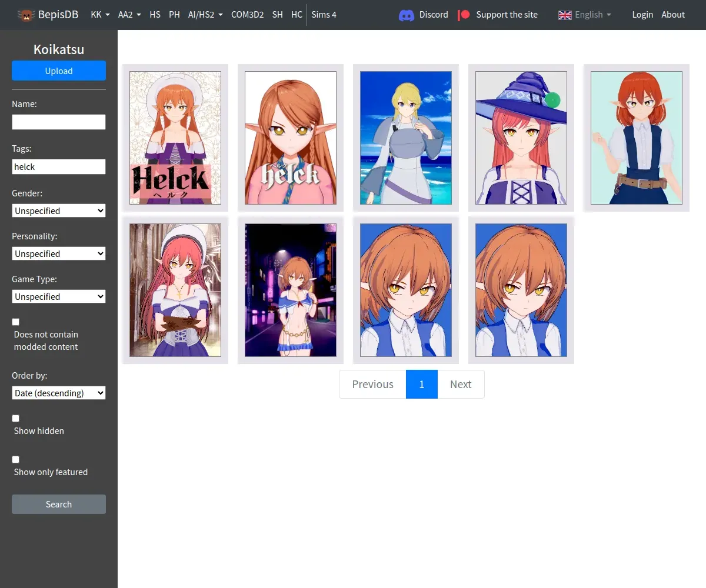The image size is (706, 588).
Task: Open the Order by dropdown
Action: click(59, 393)
